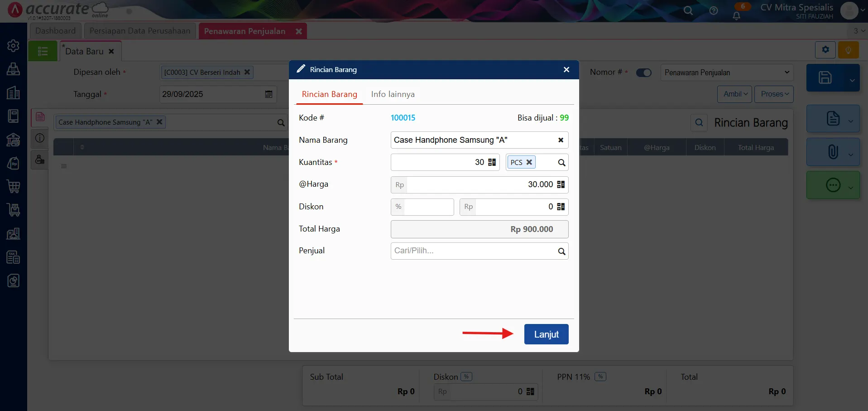Open settings gear in the left sidebar
Viewport: 868px width, 411px height.
point(13,46)
